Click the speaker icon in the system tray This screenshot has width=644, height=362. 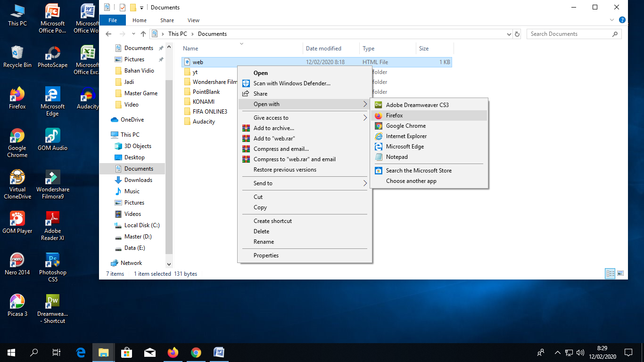(580, 352)
